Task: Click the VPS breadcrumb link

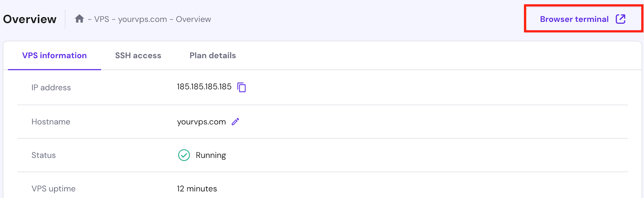Action: coord(101,19)
